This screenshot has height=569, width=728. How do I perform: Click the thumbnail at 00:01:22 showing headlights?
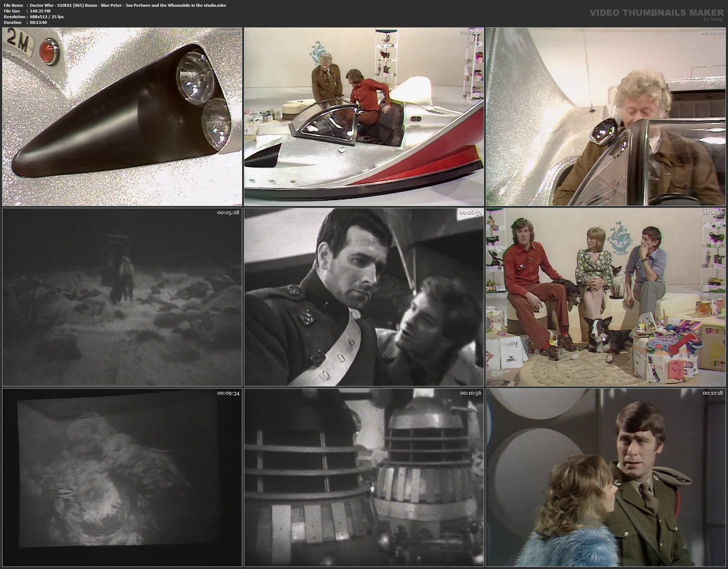(x=122, y=117)
